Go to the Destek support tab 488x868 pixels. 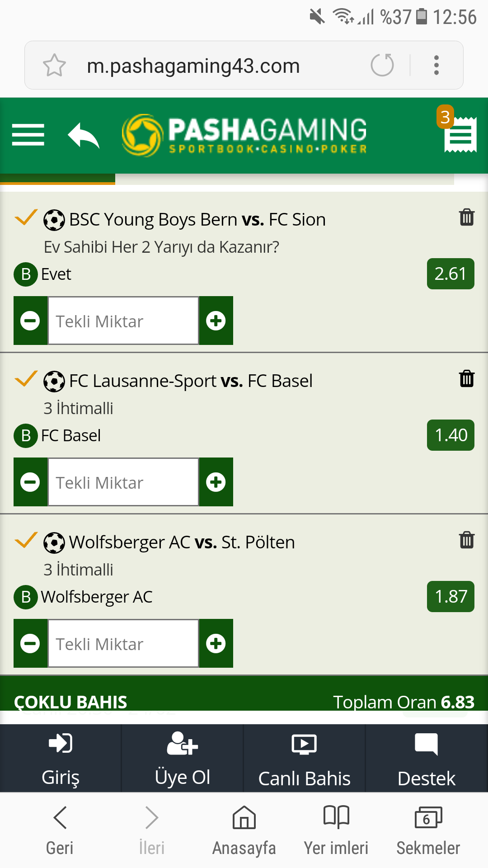click(427, 759)
